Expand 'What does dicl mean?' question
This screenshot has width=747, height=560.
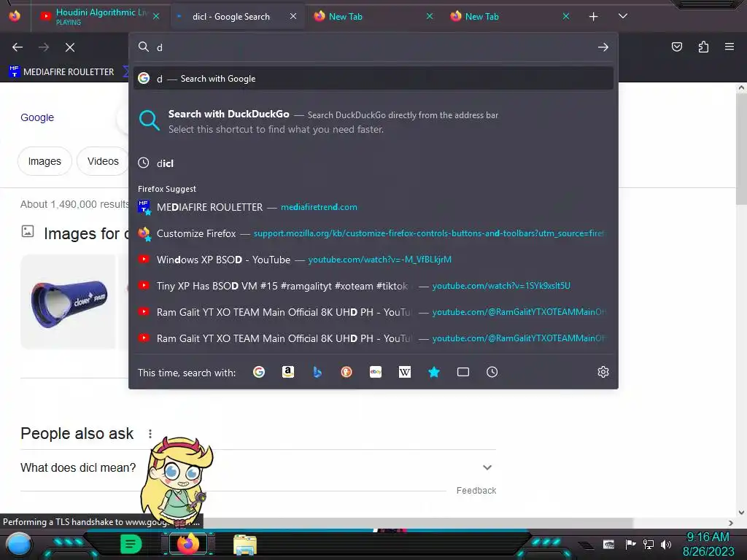[x=258, y=467]
